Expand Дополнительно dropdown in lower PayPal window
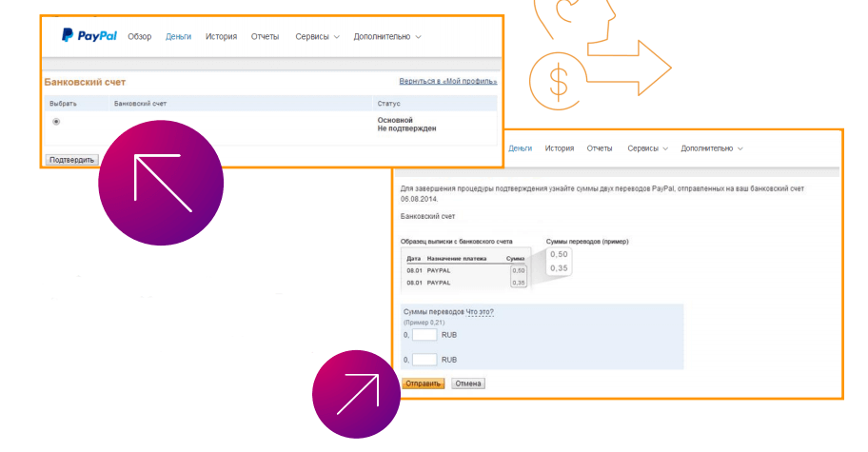Image resolution: width=868 pixels, height=452 pixels. [x=712, y=148]
